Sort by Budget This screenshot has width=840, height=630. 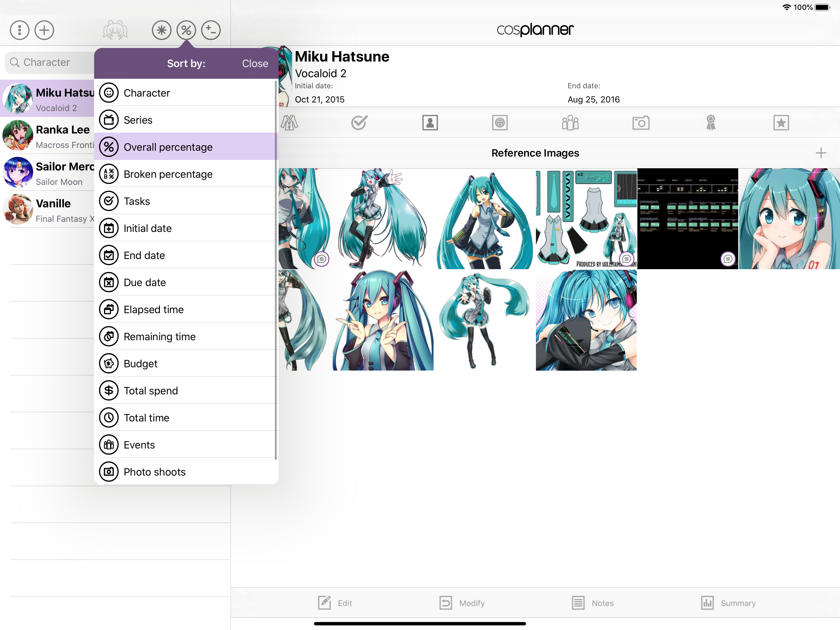click(x=186, y=363)
